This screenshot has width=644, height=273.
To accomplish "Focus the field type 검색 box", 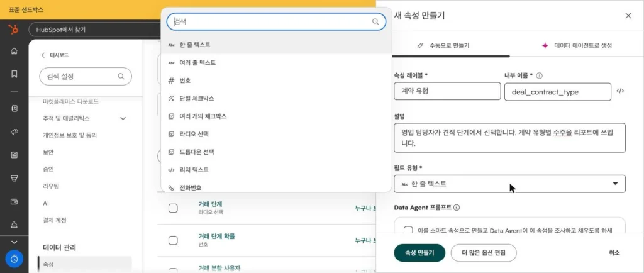I will click(x=276, y=22).
